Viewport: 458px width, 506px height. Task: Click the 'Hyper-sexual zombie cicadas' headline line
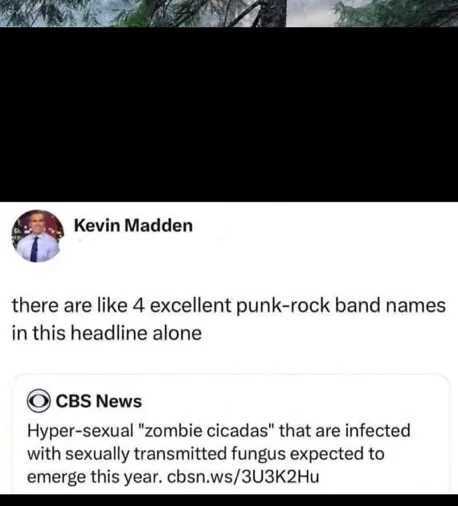(219, 431)
